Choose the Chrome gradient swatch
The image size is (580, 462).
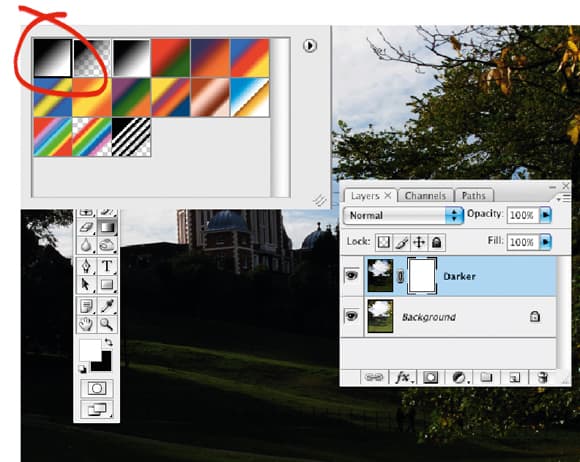click(250, 97)
